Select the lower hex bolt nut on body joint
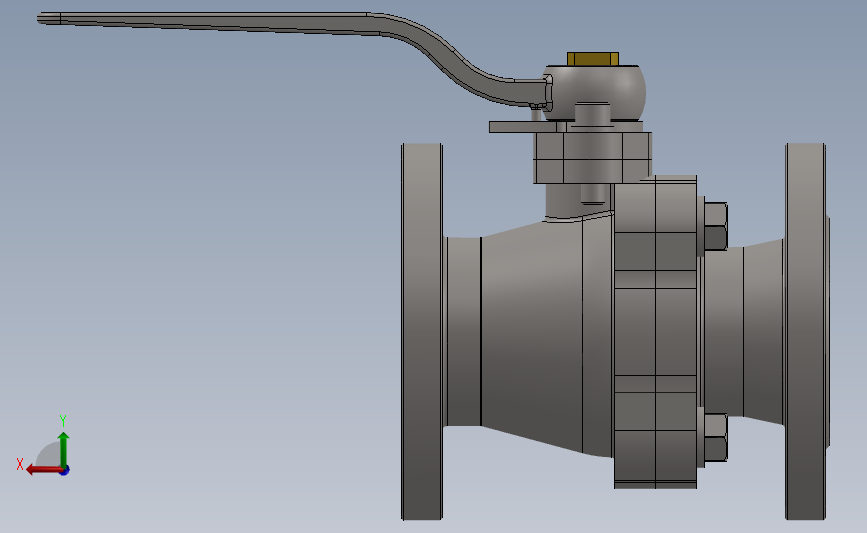This screenshot has height=533, width=867. (x=715, y=437)
